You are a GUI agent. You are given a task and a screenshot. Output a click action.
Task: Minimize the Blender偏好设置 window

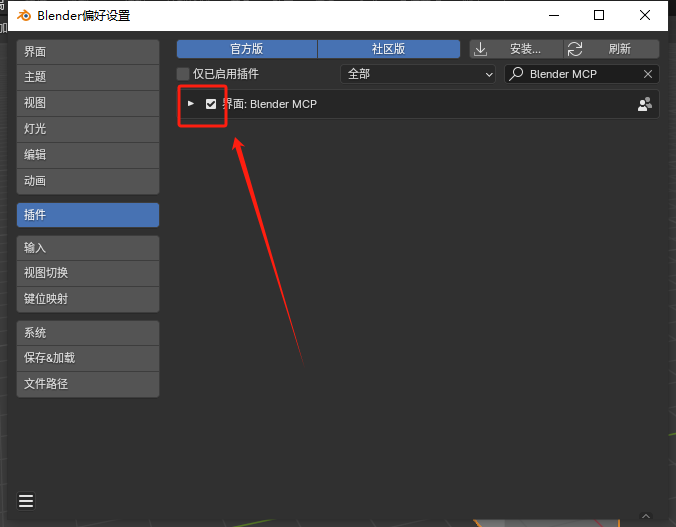[554, 16]
